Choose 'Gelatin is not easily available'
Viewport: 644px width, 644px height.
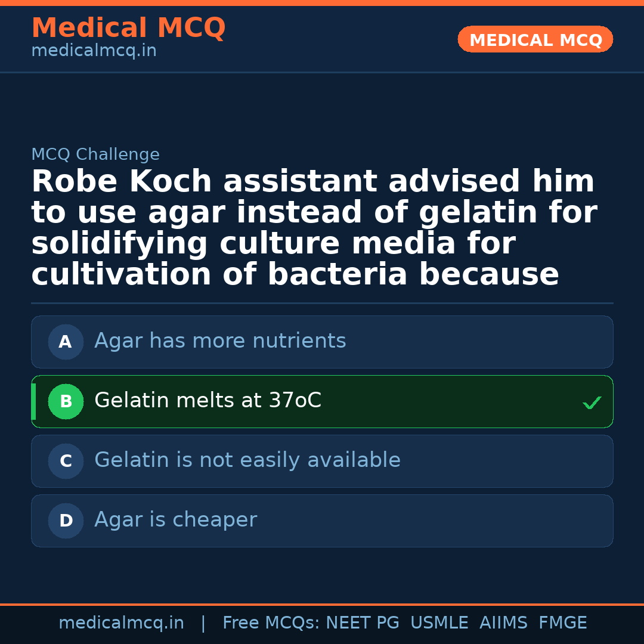pos(247,460)
